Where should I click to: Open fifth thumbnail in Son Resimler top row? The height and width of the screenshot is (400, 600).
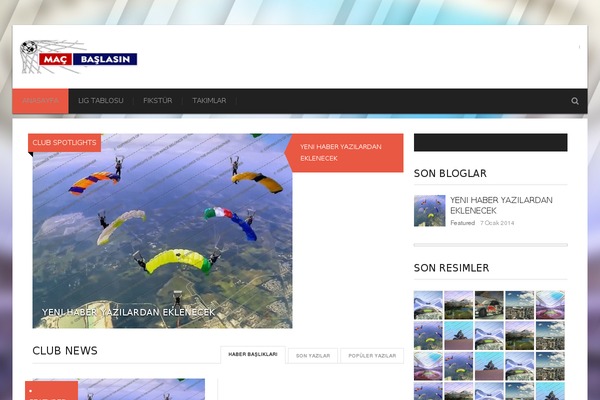[550, 305]
